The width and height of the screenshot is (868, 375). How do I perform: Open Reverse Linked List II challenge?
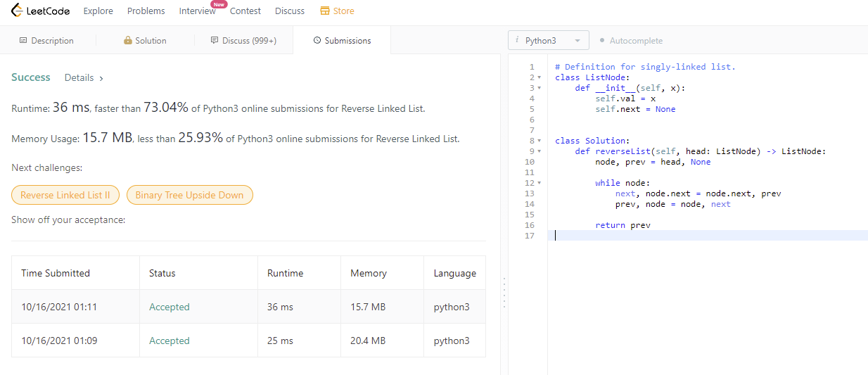tap(65, 195)
